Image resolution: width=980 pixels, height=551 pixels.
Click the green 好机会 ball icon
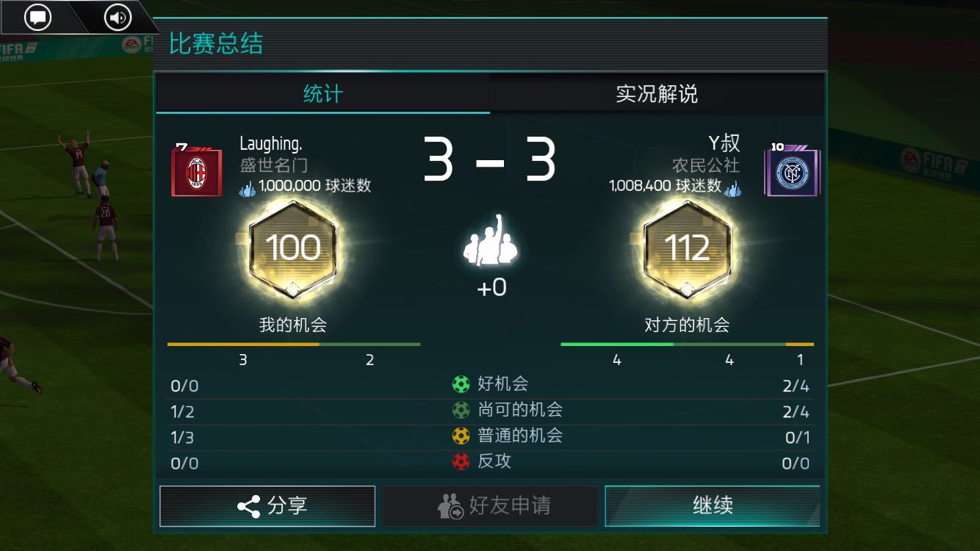point(461,383)
